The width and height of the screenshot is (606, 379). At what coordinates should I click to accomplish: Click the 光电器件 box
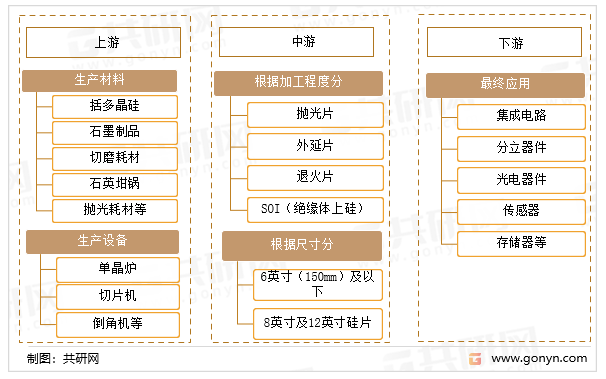521,180
